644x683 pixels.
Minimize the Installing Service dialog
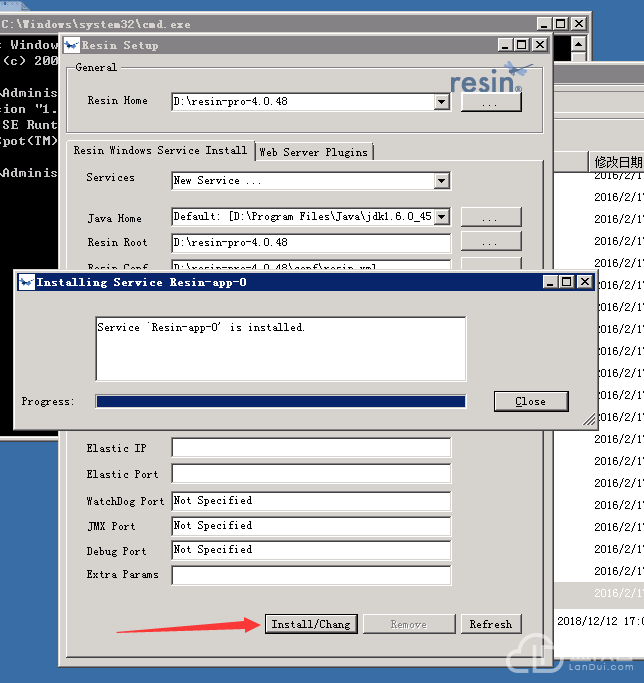coord(550,282)
